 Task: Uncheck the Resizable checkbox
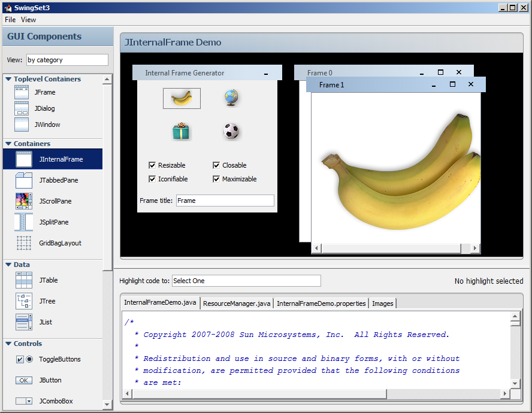coord(152,165)
